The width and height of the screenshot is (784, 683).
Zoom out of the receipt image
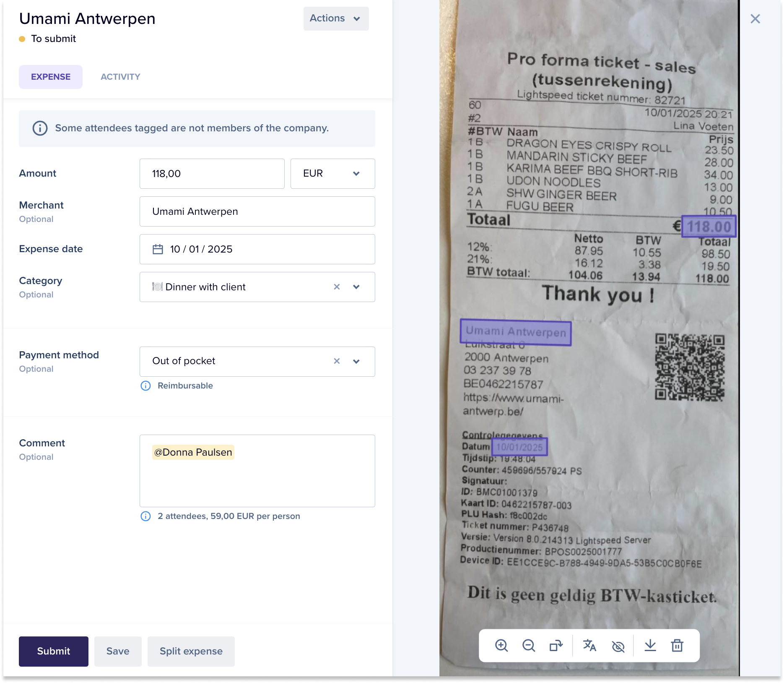(529, 646)
